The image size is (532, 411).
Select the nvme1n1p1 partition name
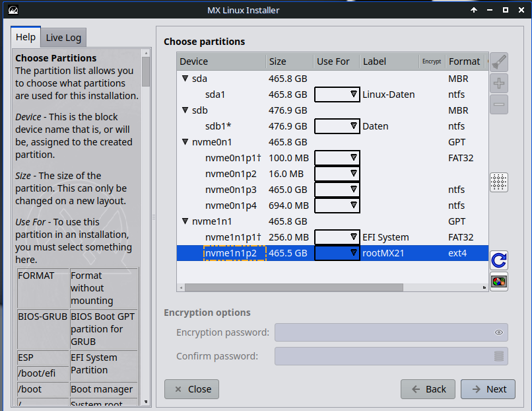pyautogui.click(x=233, y=237)
